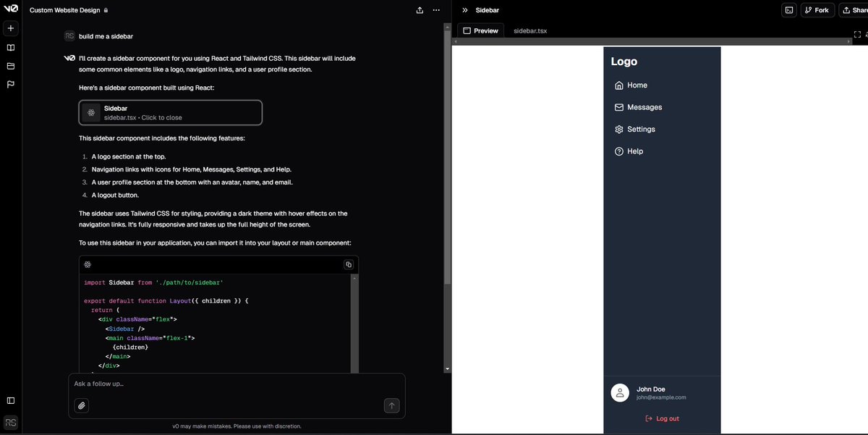Open the Share dropdown at top right

(857, 9)
